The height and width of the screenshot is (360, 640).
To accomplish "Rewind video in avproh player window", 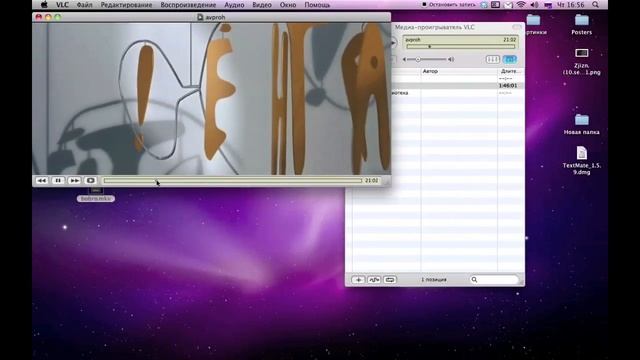I will [x=42, y=180].
